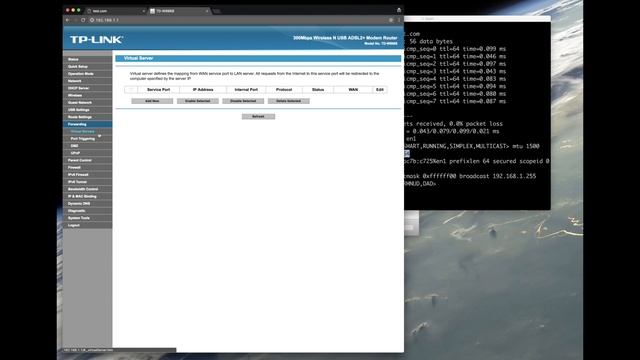Open IPv6 Firewall menu item
Screen dimensions: 640x360
(87, 175)
